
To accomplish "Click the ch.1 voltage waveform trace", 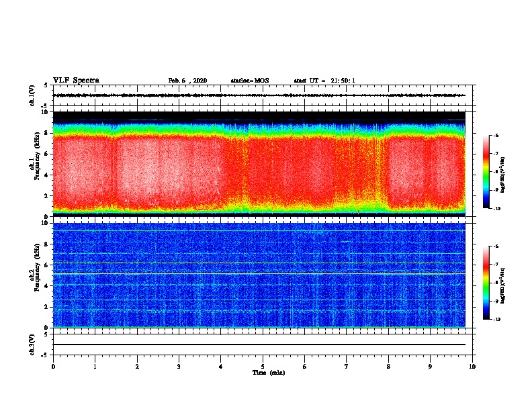I will 259,95.
